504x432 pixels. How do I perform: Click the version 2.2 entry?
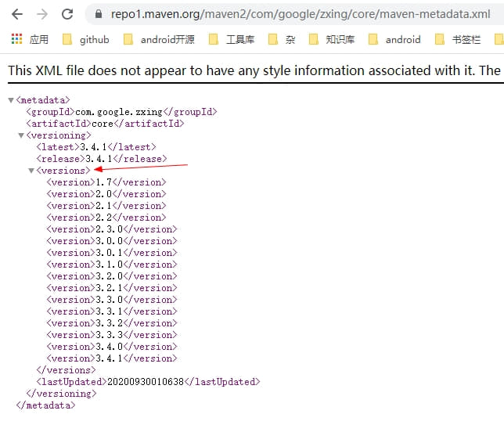[x=106, y=218]
